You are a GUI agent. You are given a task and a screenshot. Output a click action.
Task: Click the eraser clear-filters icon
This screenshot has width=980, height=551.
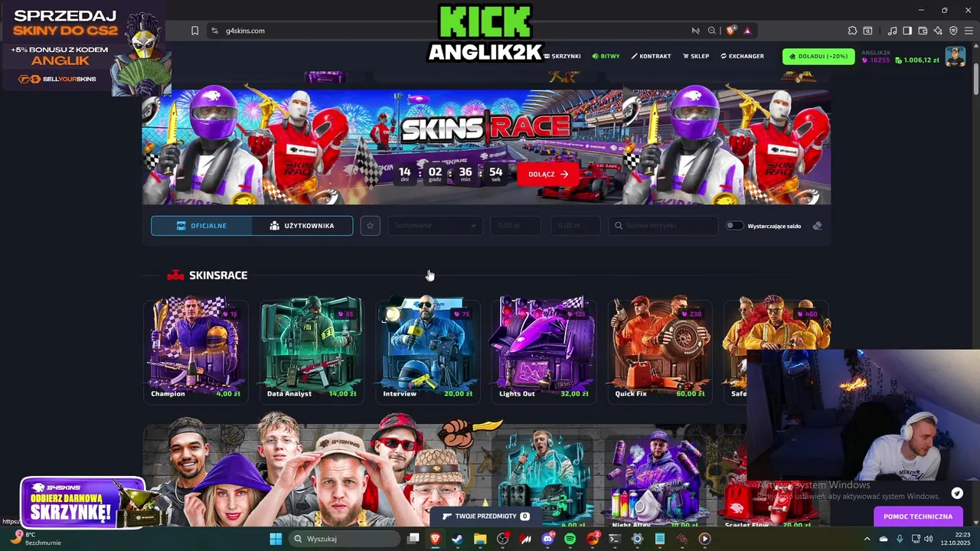(817, 226)
